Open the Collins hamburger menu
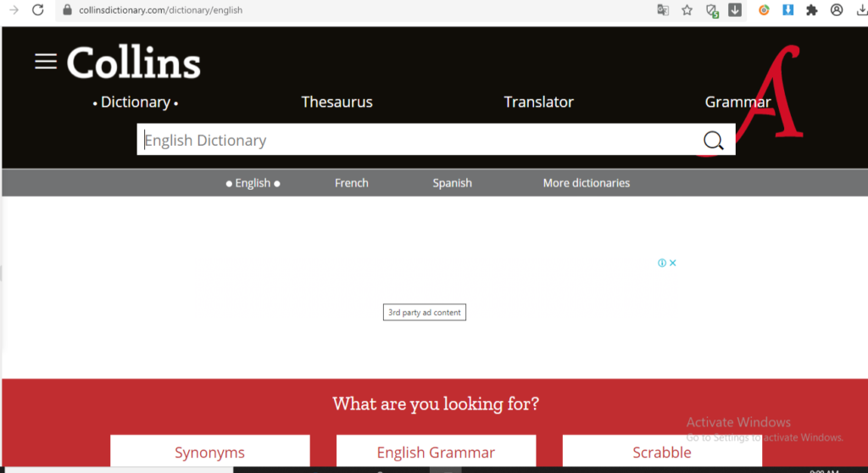868x473 pixels. tap(46, 62)
